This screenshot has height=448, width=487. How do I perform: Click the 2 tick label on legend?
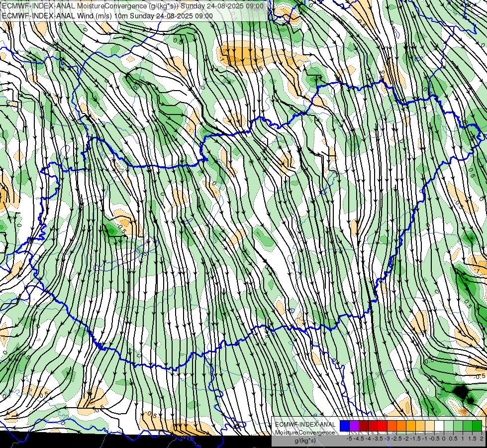click(x=482, y=439)
